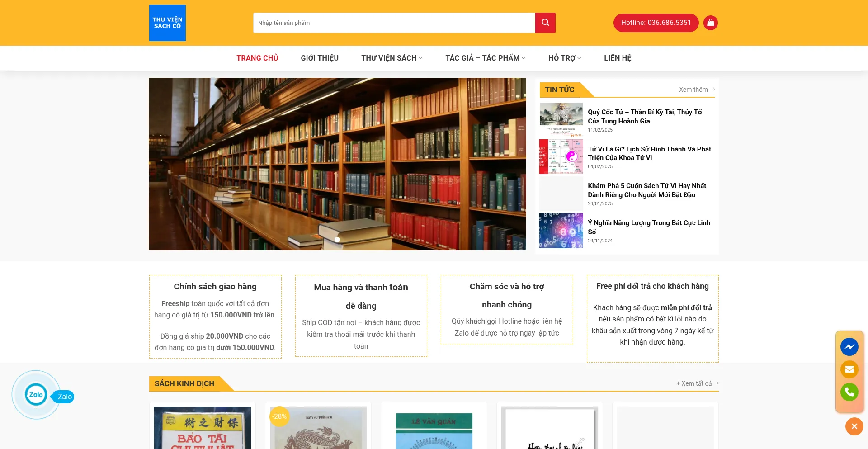Screen dimensions: 868x449
Task: Expand the Thư Viện Sách dropdown menu
Action: pyautogui.click(x=392, y=58)
